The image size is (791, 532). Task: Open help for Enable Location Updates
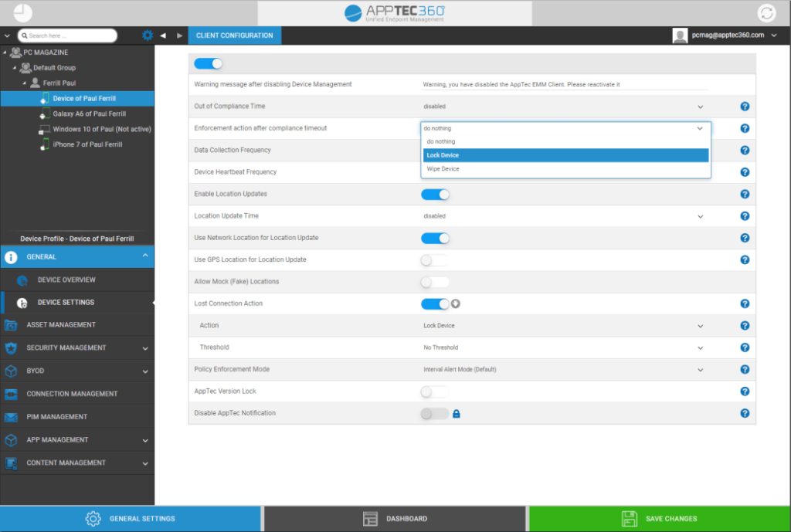(745, 194)
